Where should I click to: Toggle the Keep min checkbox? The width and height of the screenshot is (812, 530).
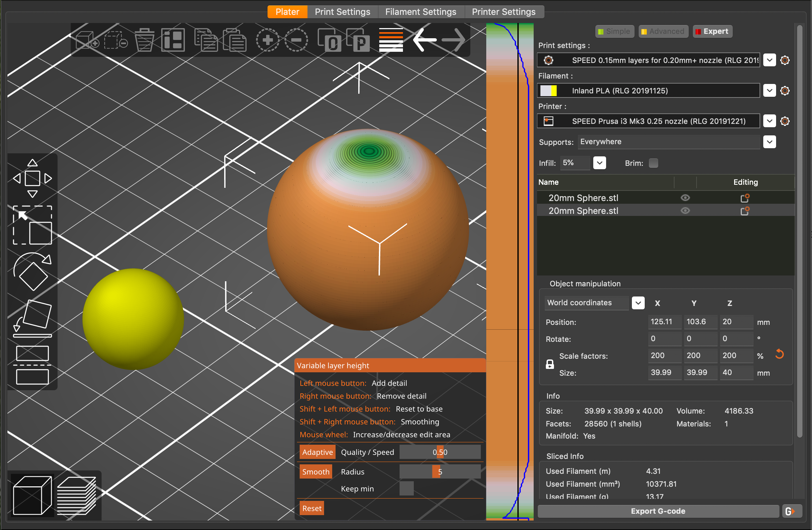click(x=406, y=488)
